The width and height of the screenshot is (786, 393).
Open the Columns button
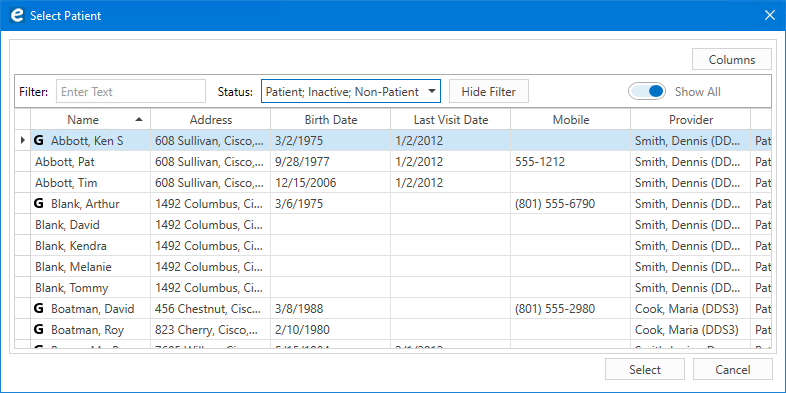point(732,59)
